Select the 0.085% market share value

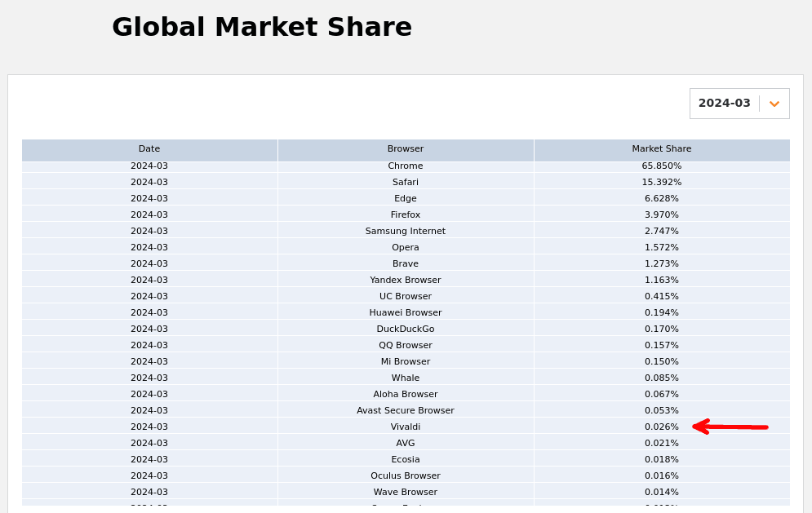pyautogui.click(x=662, y=378)
